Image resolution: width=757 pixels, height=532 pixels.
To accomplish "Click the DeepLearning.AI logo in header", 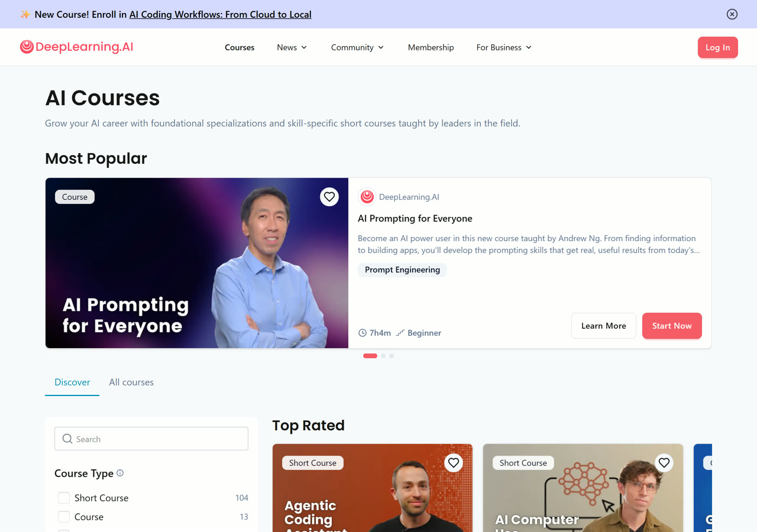I will [x=76, y=47].
